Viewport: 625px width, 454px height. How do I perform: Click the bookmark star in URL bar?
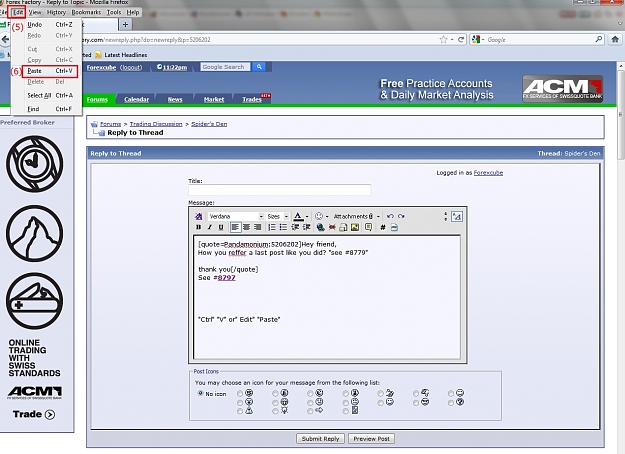[x=443, y=39]
